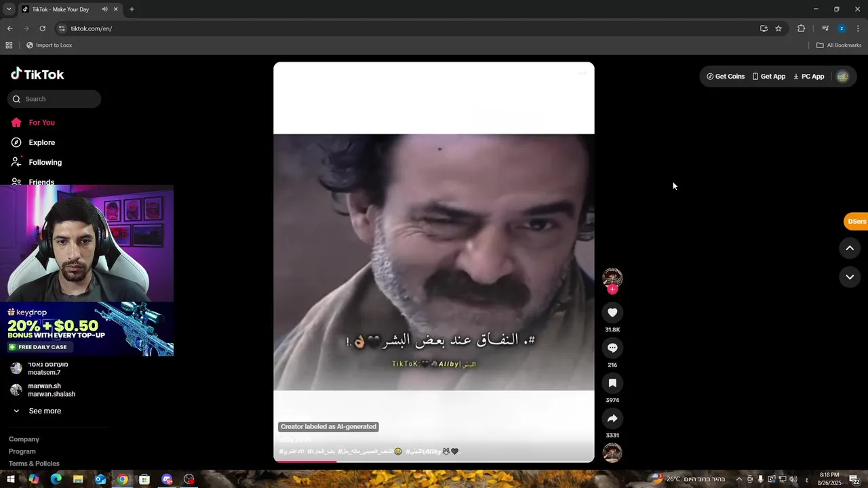Open the Chrome three-dot menu

[x=858, y=28]
